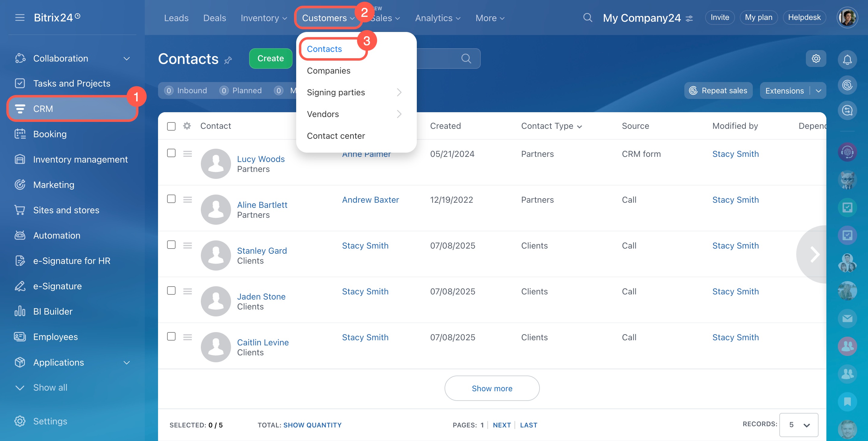Image resolution: width=868 pixels, height=441 pixels.
Task: Click the hamburger menu icon beside Bitrix24
Action: (20, 17)
